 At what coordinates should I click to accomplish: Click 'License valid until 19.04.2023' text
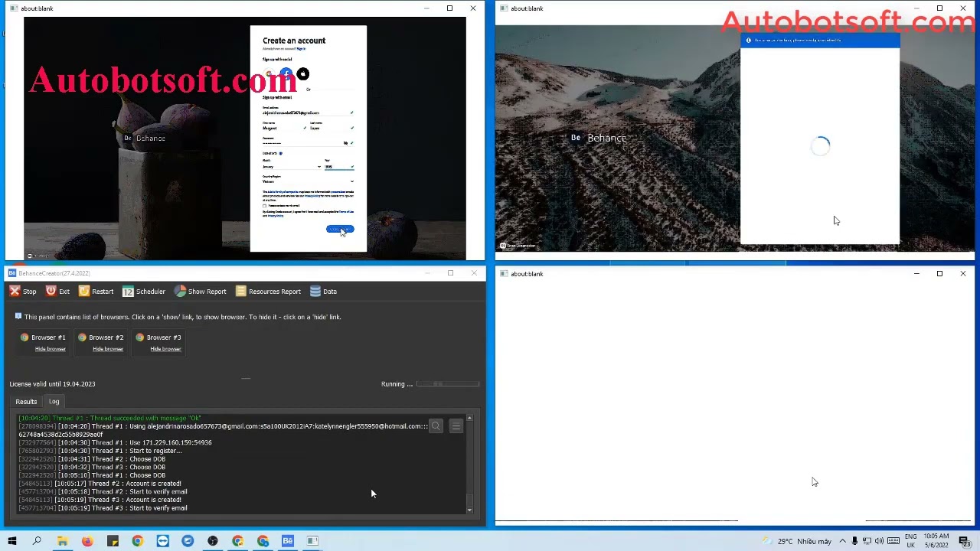point(52,384)
